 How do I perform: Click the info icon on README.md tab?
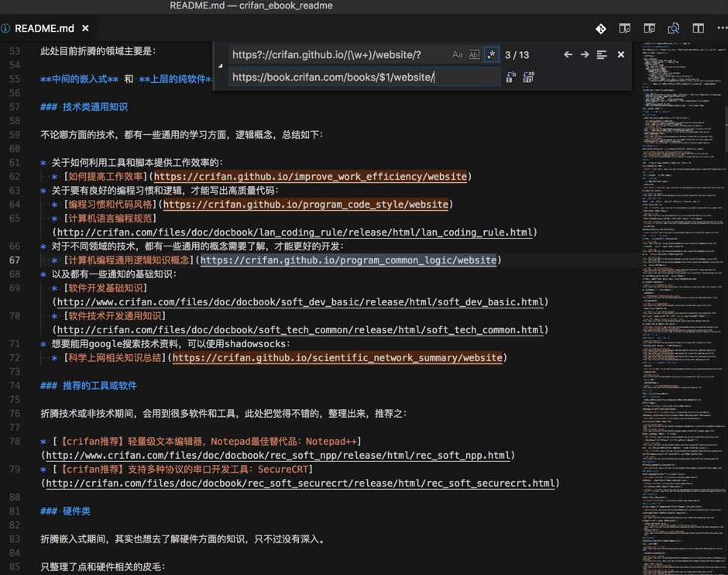coord(5,29)
